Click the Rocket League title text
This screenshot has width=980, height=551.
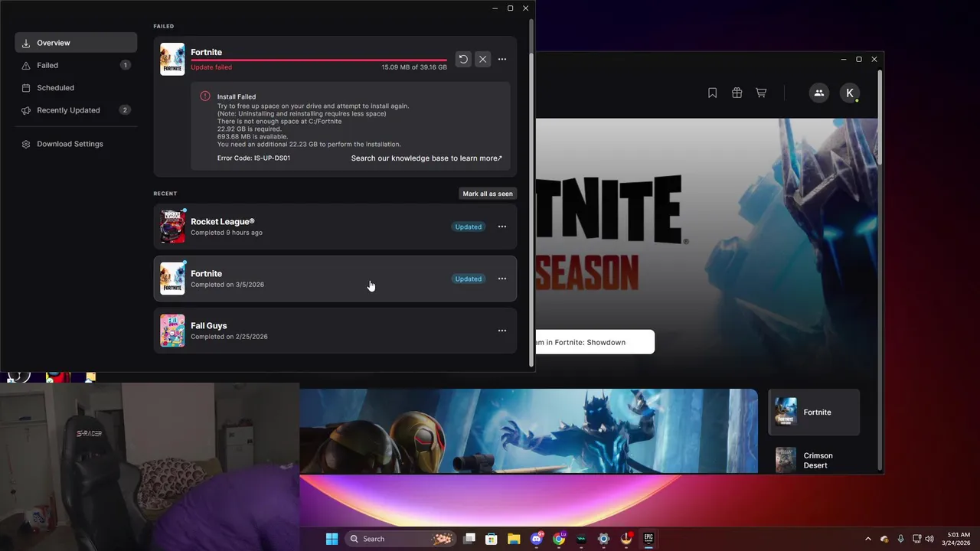(223, 221)
